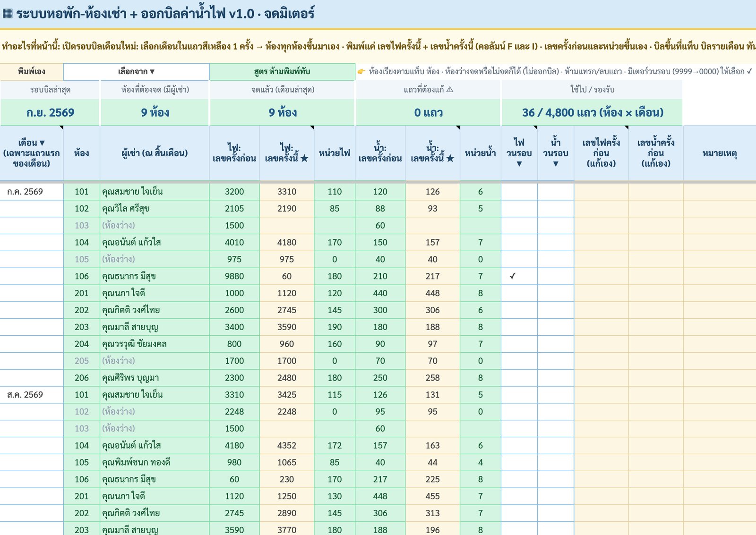Select the น้ำวนรอบ cell in คุณศิริพร บุญมา's row
Viewport: 756px width, 535px height.
click(x=556, y=378)
